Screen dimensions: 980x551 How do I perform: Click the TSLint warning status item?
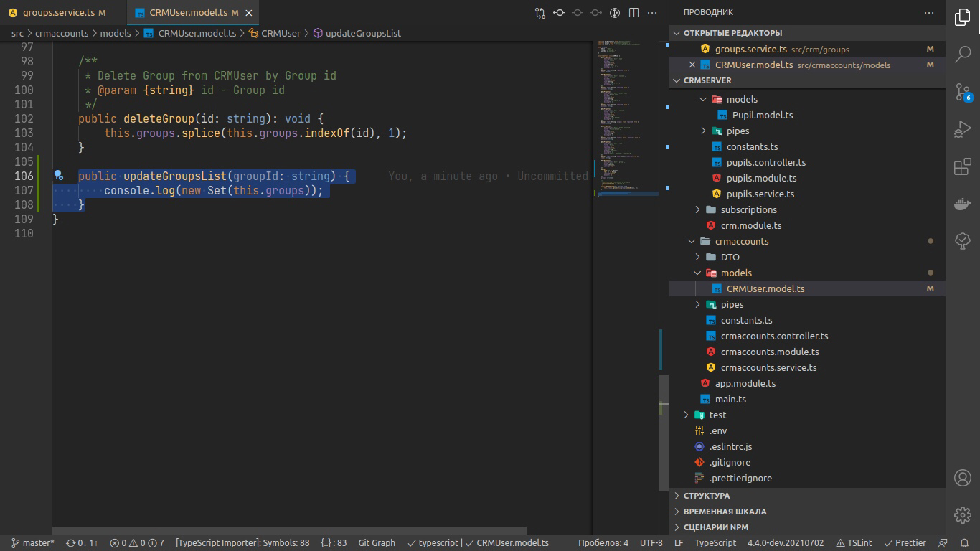854,543
